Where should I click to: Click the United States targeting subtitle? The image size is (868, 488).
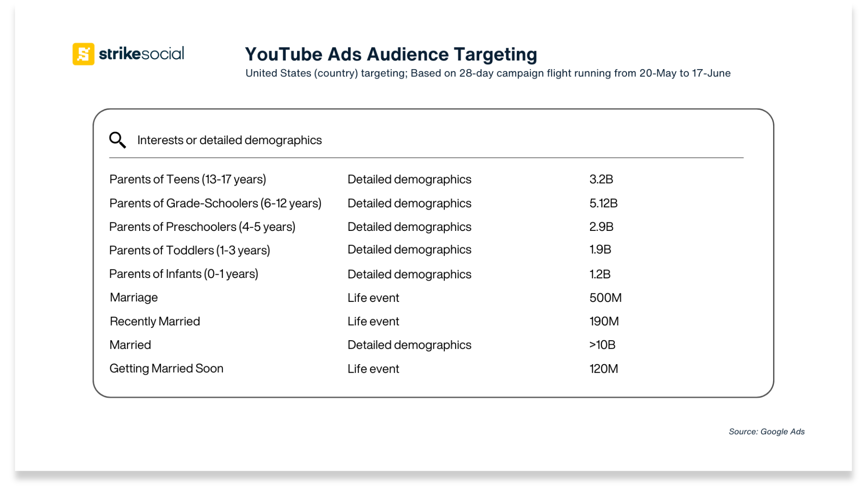488,73
